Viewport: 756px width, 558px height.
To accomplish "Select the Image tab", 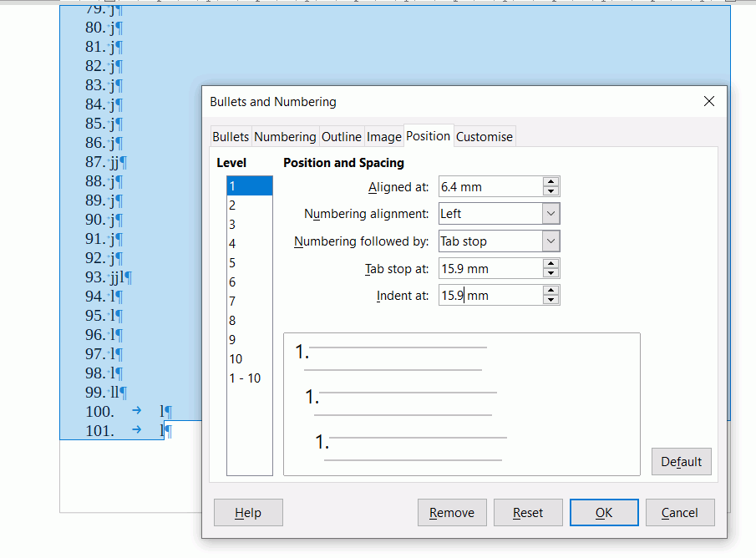I will pos(383,137).
